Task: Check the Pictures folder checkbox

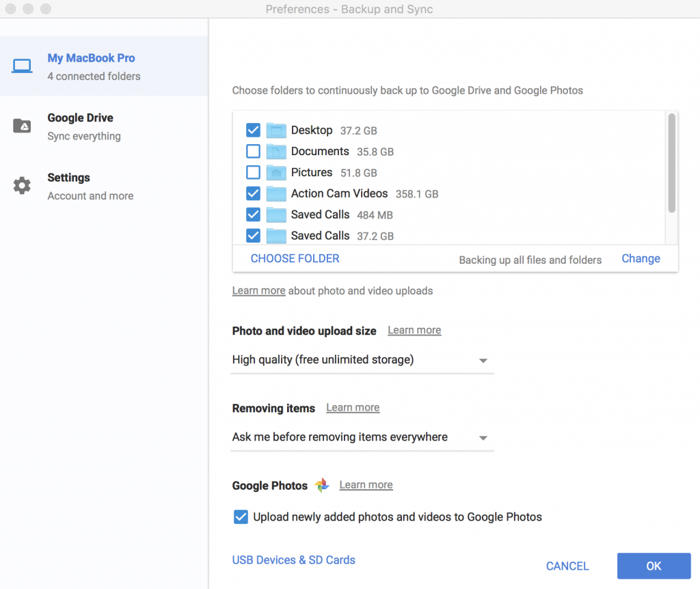Action: tap(253, 173)
